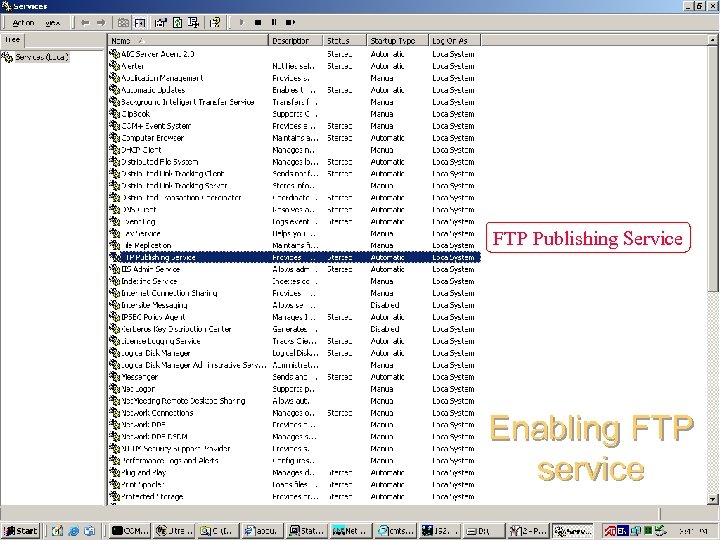Toggle the Show/Hide Console Tree icon
Image resolution: width=720 pixels, height=540 pixels.
(x=140, y=22)
